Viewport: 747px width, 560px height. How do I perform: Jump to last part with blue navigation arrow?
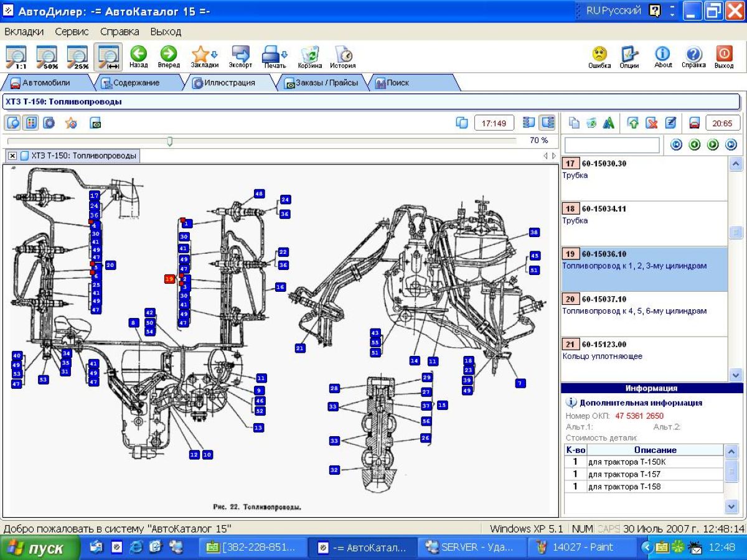coord(731,145)
